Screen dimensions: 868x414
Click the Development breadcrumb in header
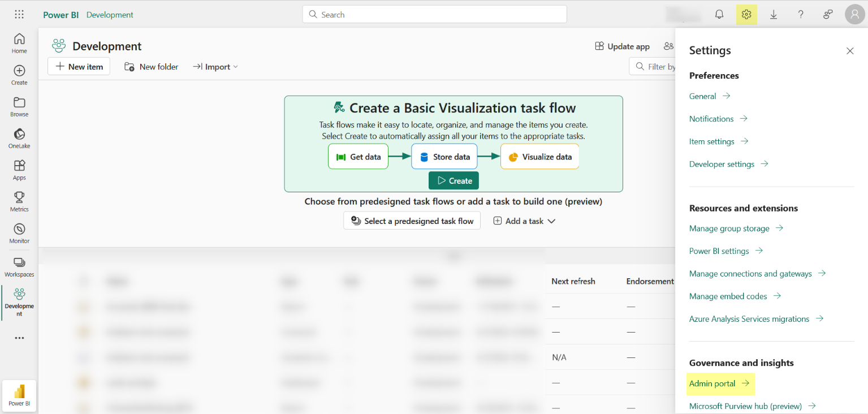point(110,15)
